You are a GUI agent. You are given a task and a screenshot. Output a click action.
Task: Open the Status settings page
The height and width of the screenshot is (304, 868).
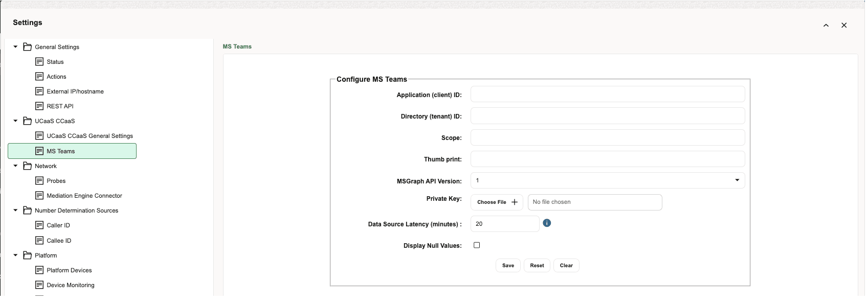[55, 62]
